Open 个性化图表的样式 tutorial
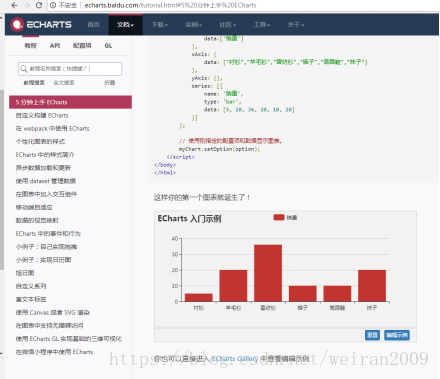Screen dimensions: 440x379 [40, 142]
